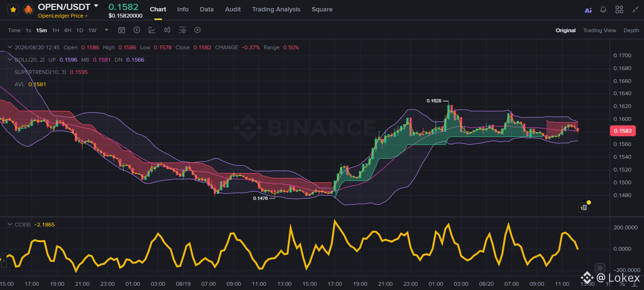Click the 08/19 date axis label

click(183, 284)
